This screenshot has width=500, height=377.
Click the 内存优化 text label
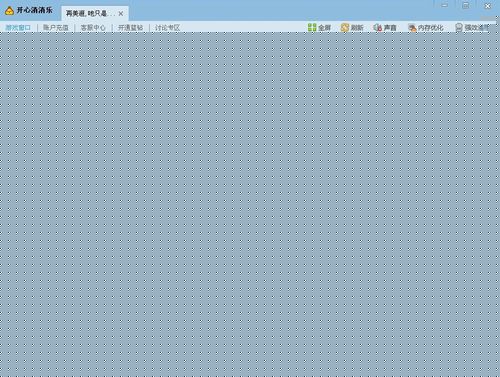[x=431, y=28]
